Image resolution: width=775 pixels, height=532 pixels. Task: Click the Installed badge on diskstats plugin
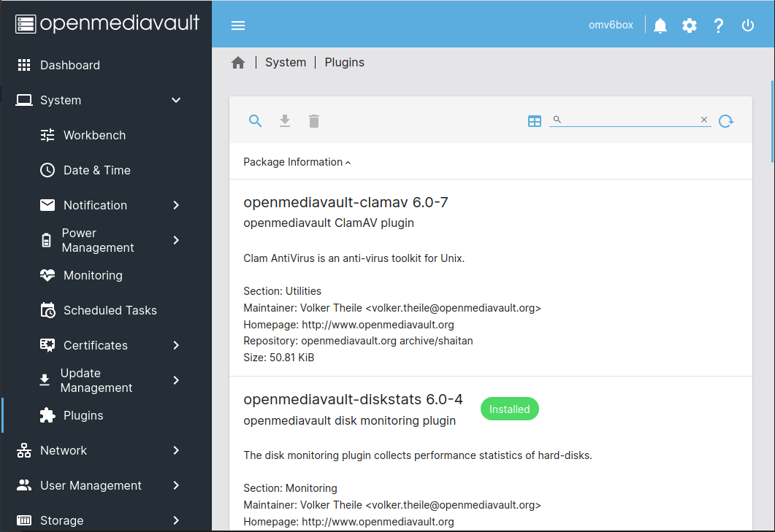(x=509, y=409)
